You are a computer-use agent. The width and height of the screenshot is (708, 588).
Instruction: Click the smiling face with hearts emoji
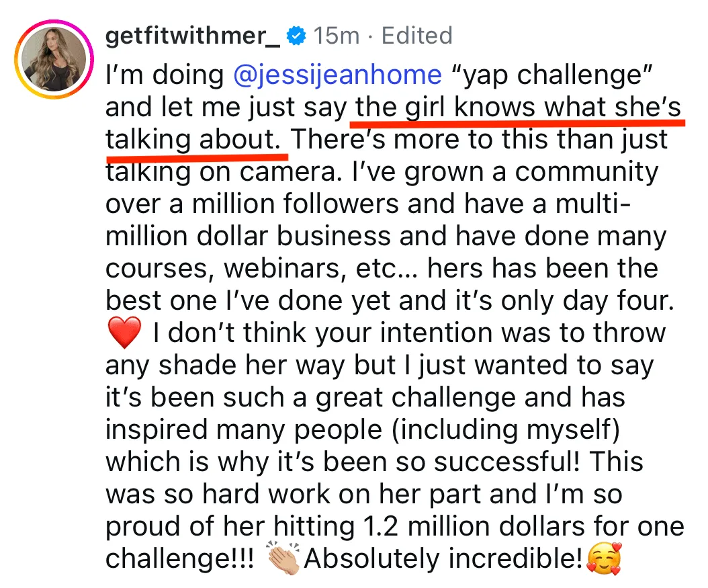[x=604, y=559]
